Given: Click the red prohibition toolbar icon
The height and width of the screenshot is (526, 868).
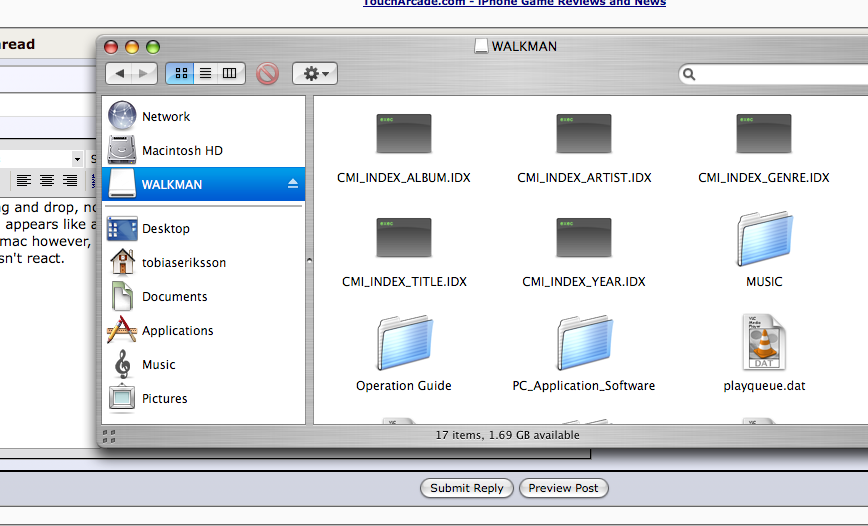Looking at the screenshot, I should (x=267, y=73).
